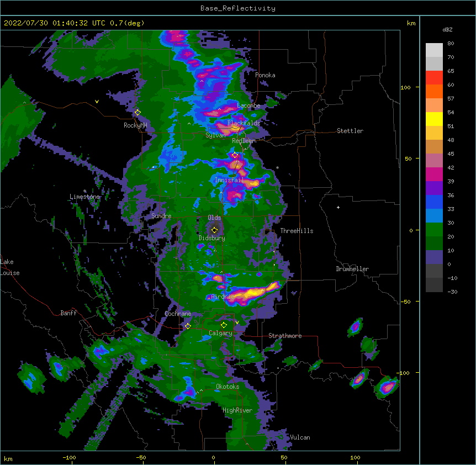The width and height of the screenshot is (476, 465).
Task: Click the Base_Reflectivity title text
Action: click(x=238, y=8)
